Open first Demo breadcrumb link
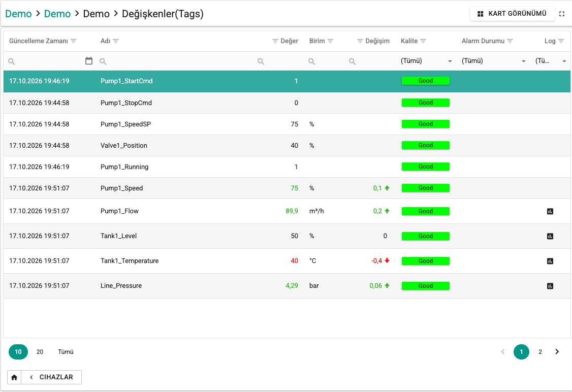The width and height of the screenshot is (572, 392). [x=18, y=14]
